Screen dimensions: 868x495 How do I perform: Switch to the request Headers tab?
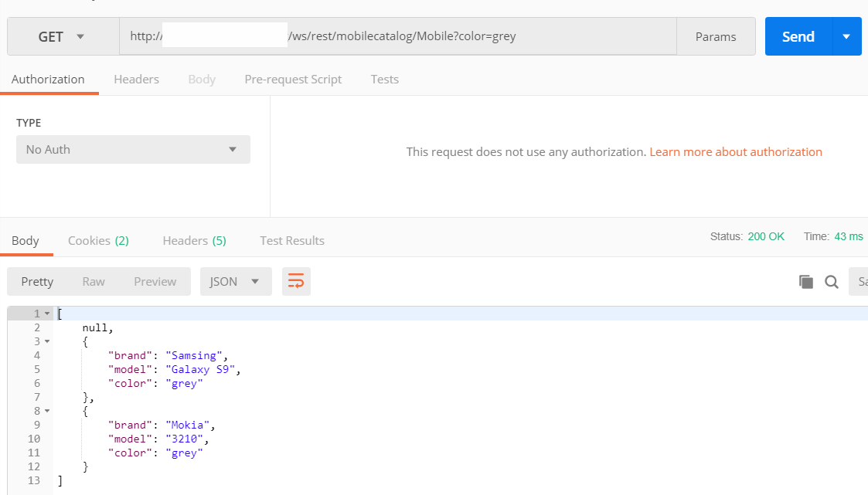coord(136,80)
